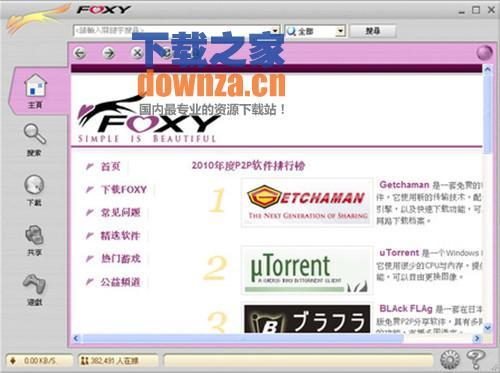Open the Download (下載) sidebar disc icon
500x373 pixels.
tap(34, 189)
